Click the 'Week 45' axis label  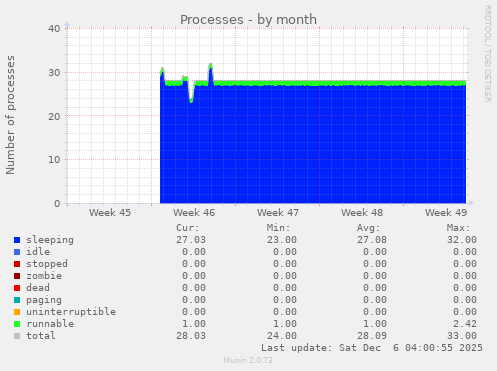point(110,213)
